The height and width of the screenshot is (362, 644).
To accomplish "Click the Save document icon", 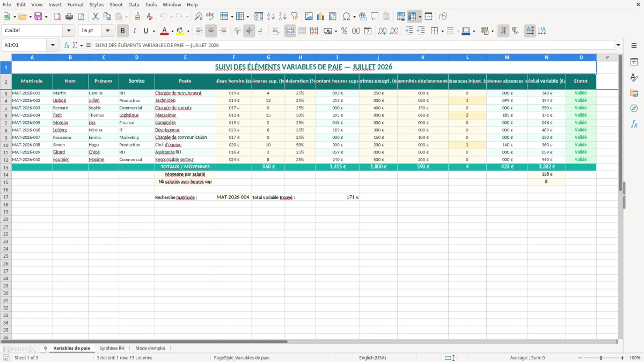I will pyautogui.click(x=38, y=17).
